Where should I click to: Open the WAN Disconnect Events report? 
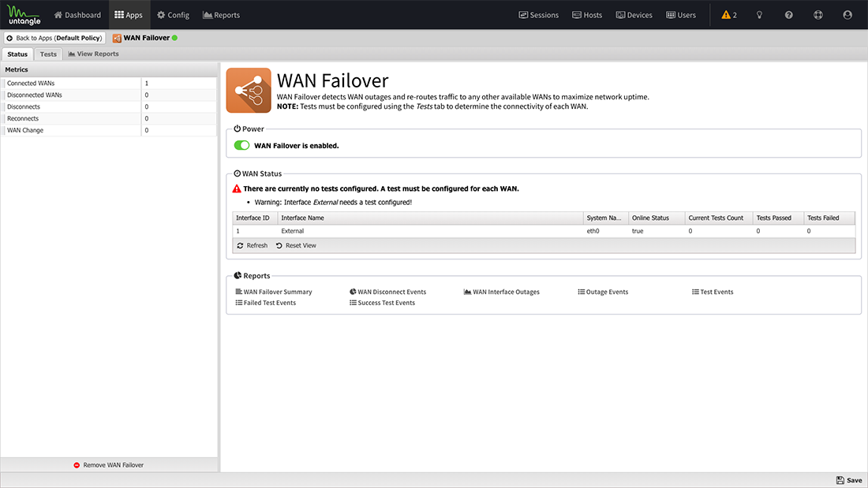387,292
